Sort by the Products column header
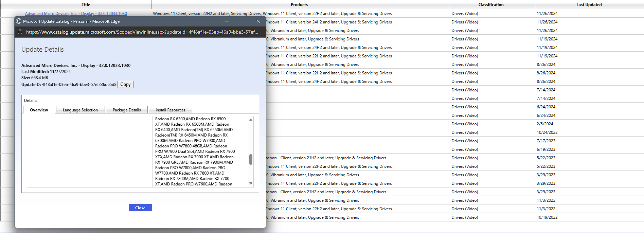This screenshot has width=644, height=233. tap(299, 5)
